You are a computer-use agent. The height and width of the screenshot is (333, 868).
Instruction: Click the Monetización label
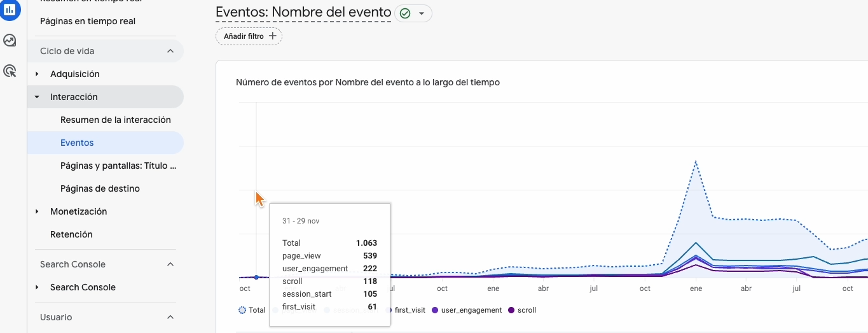(79, 211)
